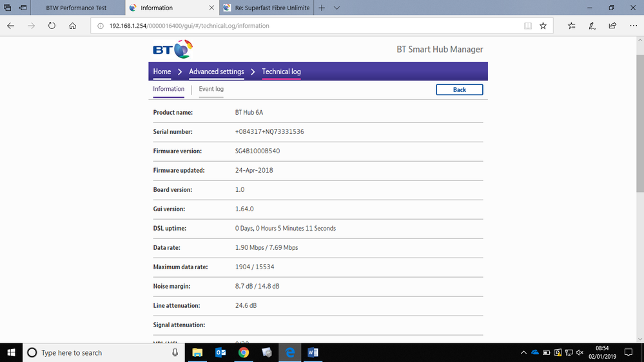Open Edge Settings and more menu
644x362 pixels.
pyautogui.click(x=632, y=26)
